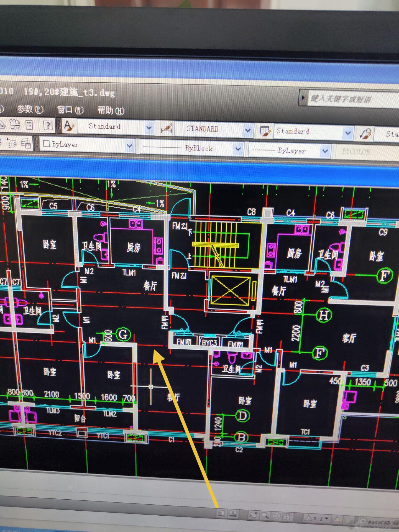Select the Zoom magnifier status icon
399x532 pixels.
point(265,515)
